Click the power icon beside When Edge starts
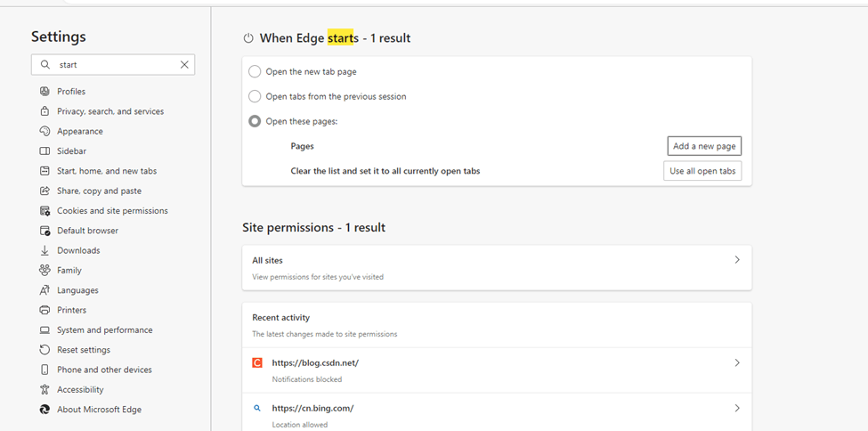The image size is (868, 431). [x=248, y=38]
